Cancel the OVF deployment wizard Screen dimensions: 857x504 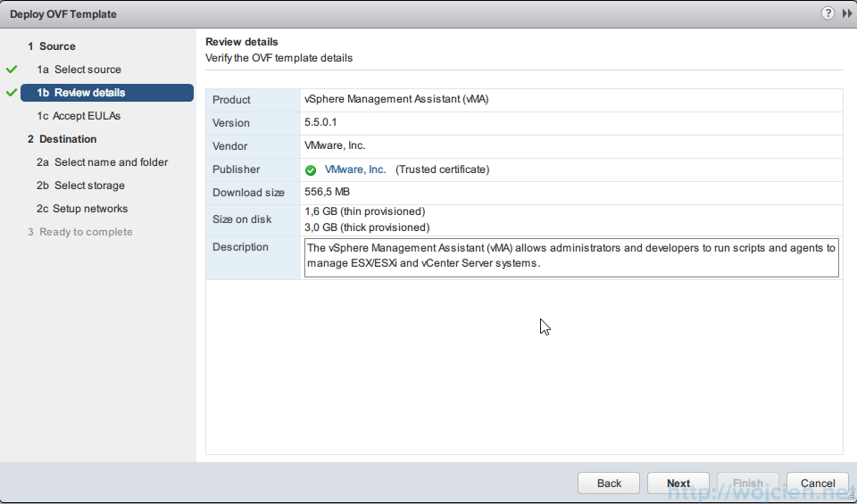[818, 483]
